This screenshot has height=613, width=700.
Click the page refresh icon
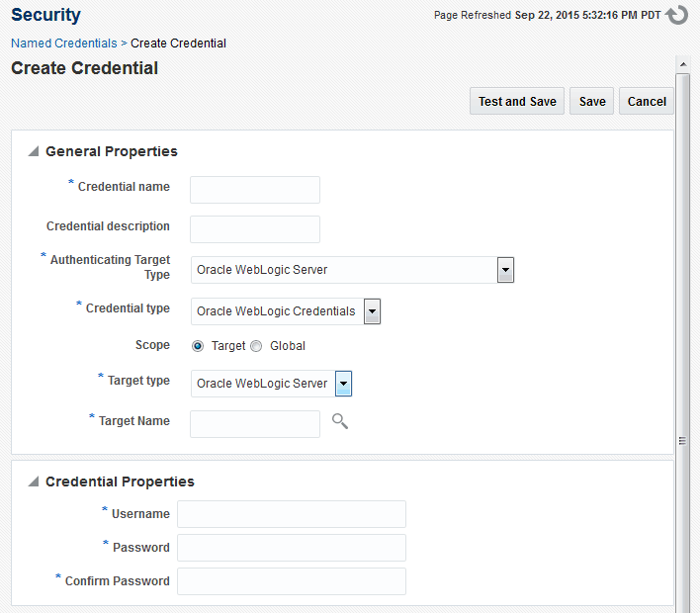[x=676, y=15]
